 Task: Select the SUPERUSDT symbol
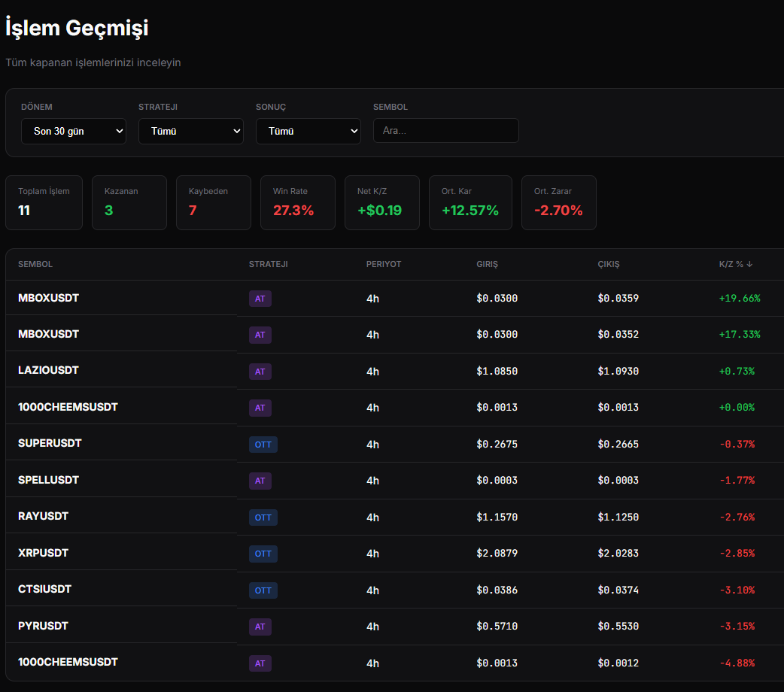point(50,443)
